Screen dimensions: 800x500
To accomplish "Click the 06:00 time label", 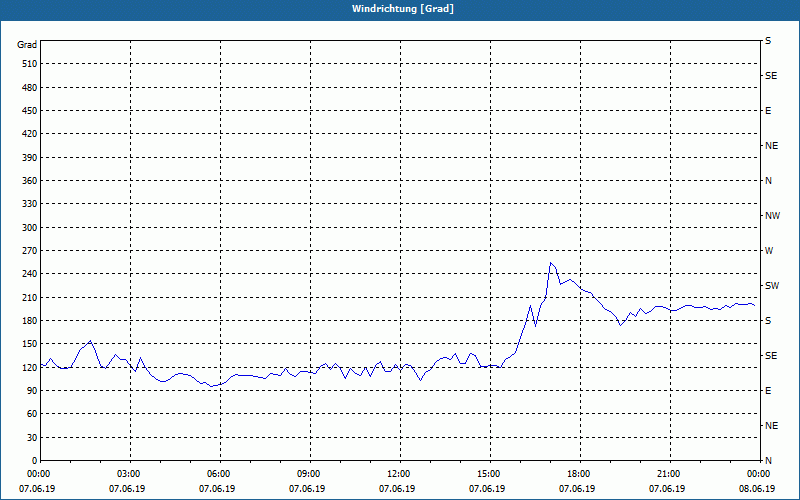I will (x=217, y=474).
